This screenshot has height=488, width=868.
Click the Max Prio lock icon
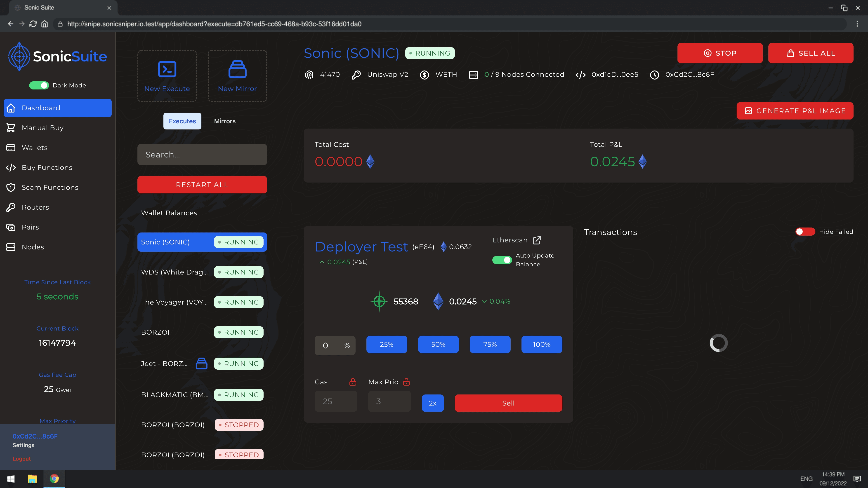(x=407, y=382)
